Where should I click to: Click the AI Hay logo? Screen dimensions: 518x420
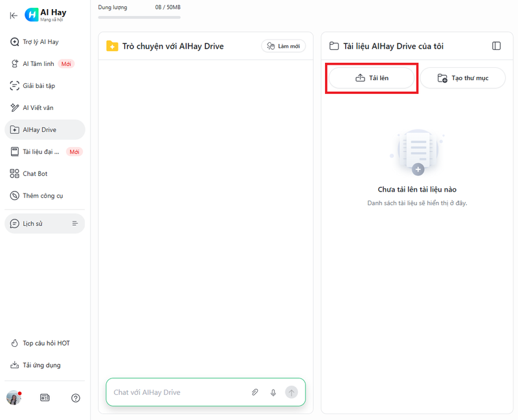(x=45, y=15)
